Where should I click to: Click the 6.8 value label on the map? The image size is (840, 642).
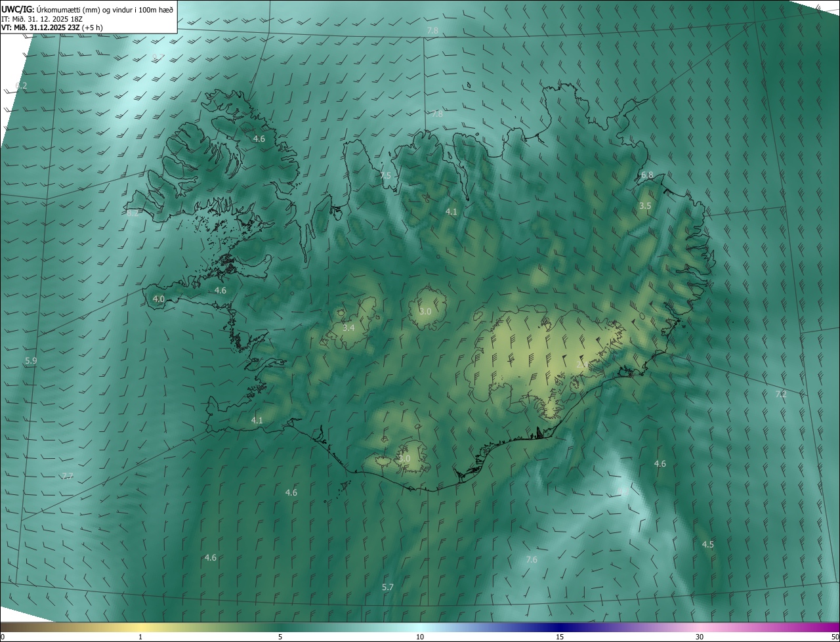point(647,175)
